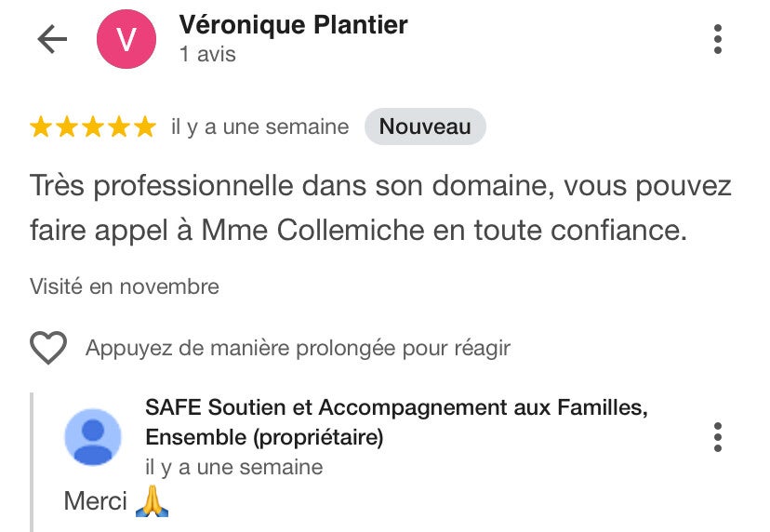This screenshot has height=532, width=770.
Task: Select the review text mentioning Mme Collemiche
Action: click(x=380, y=207)
